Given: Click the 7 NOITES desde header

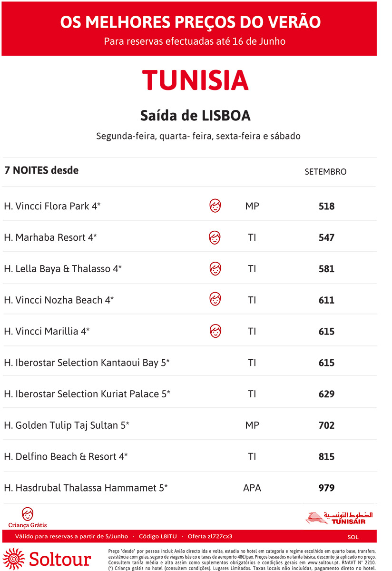Looking at the screenshot, I should 41,170.
